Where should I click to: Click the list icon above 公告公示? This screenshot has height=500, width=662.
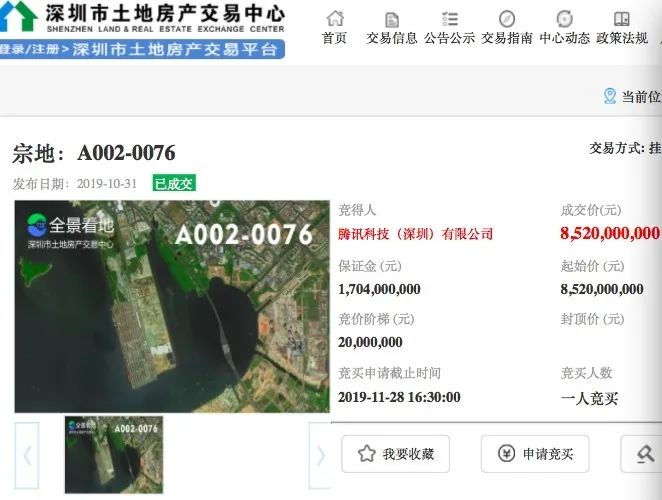point(450,19)
